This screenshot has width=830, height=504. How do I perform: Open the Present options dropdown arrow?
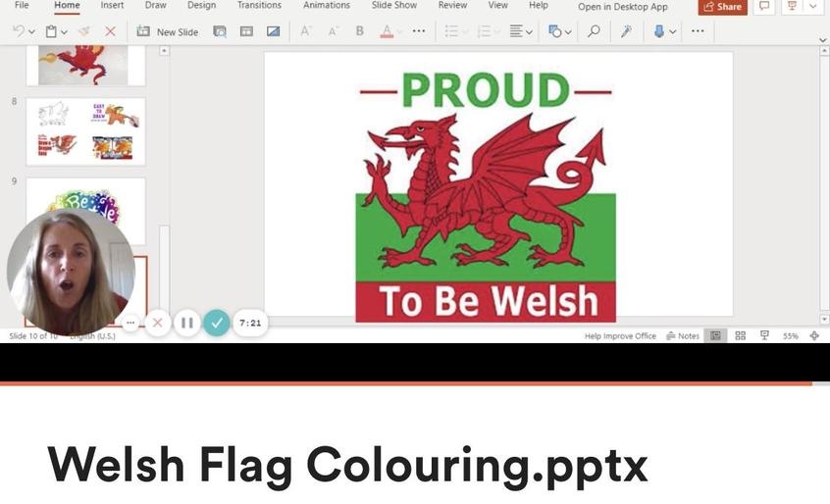pyautogui.click(x=812, y=6)
